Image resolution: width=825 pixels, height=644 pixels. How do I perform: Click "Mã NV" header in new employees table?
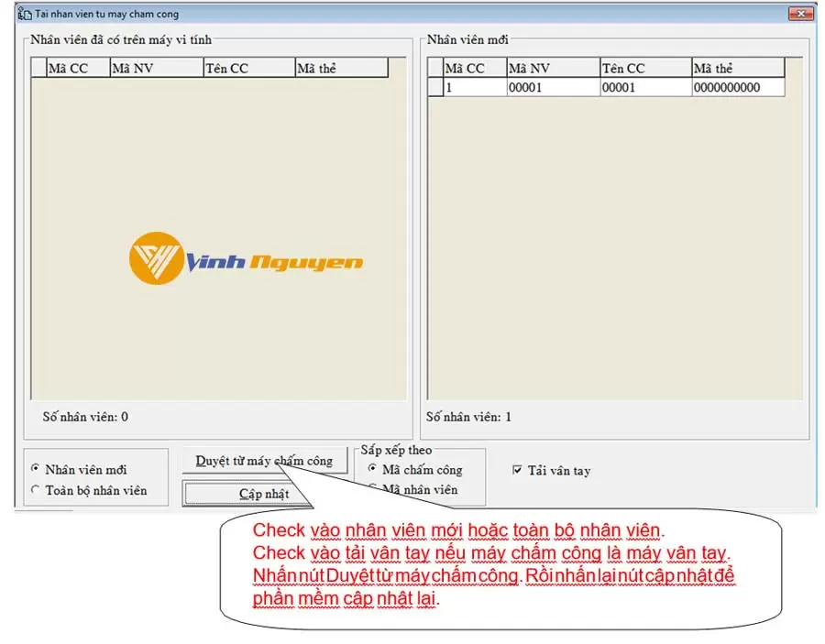point(554,69)
